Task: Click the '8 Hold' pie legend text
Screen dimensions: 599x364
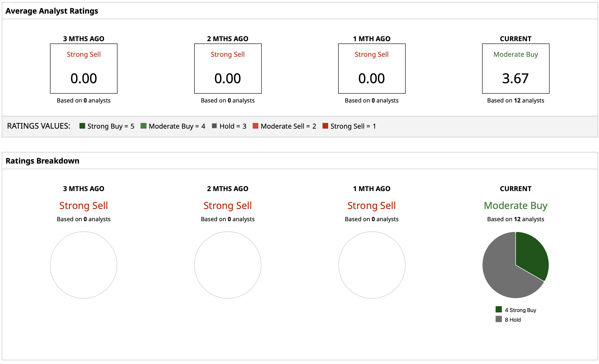Action: click(513, 320)
